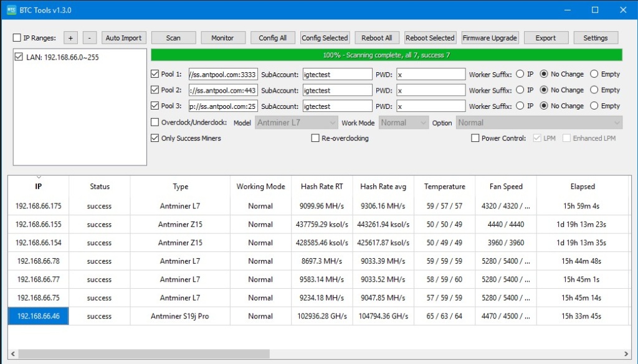Screen dimensions: 638x364
Task: Click the Pool 2 URL field
Action: point(223,90)
